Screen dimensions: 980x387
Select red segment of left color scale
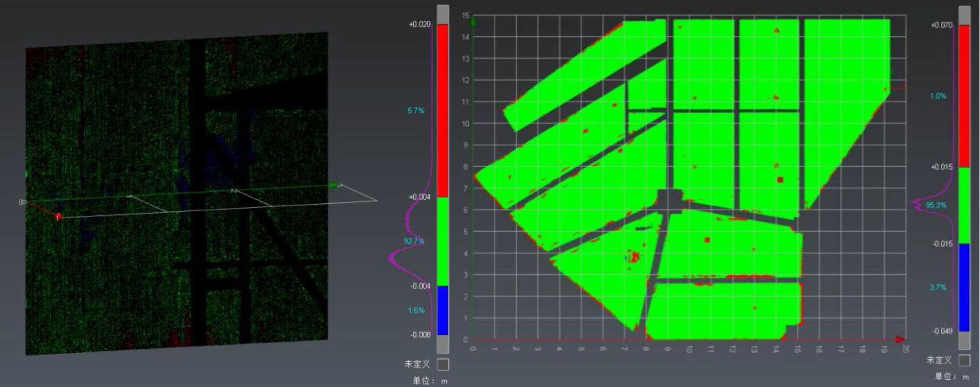click(x=442, y=110)
